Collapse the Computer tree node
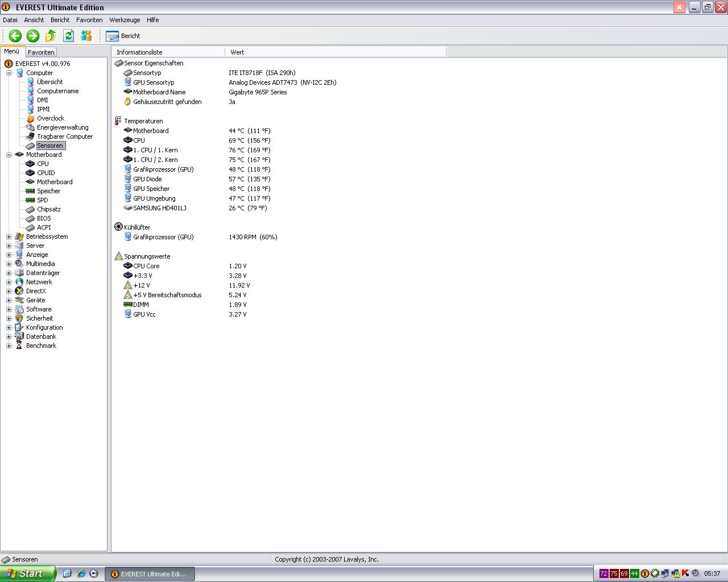Screen dimensions: 728x582 click(9, 73)
